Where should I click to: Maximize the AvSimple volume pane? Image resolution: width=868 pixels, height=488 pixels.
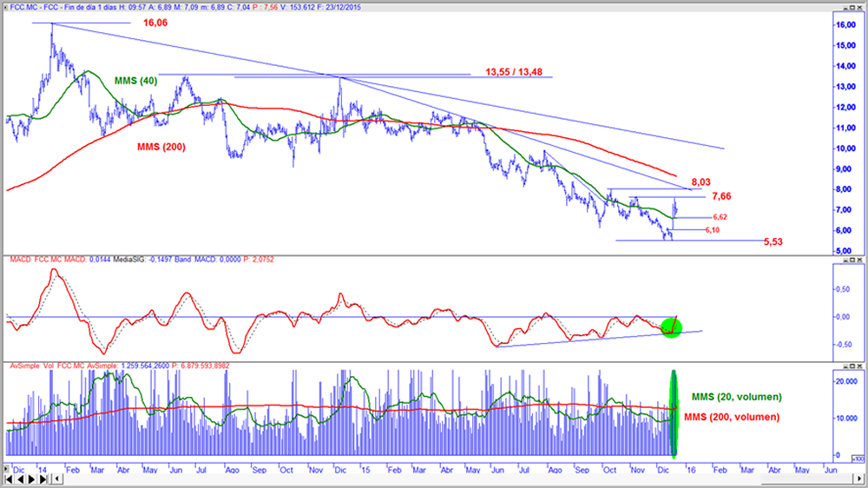852,366
